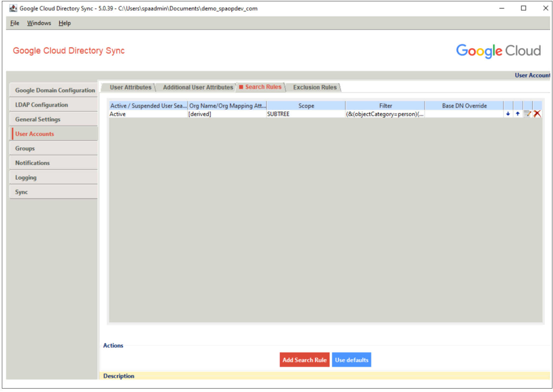The height and width of the screenshot is (392, 553).
Task: Go to LDAP Configuration section
Action: (x=42, y=105)
